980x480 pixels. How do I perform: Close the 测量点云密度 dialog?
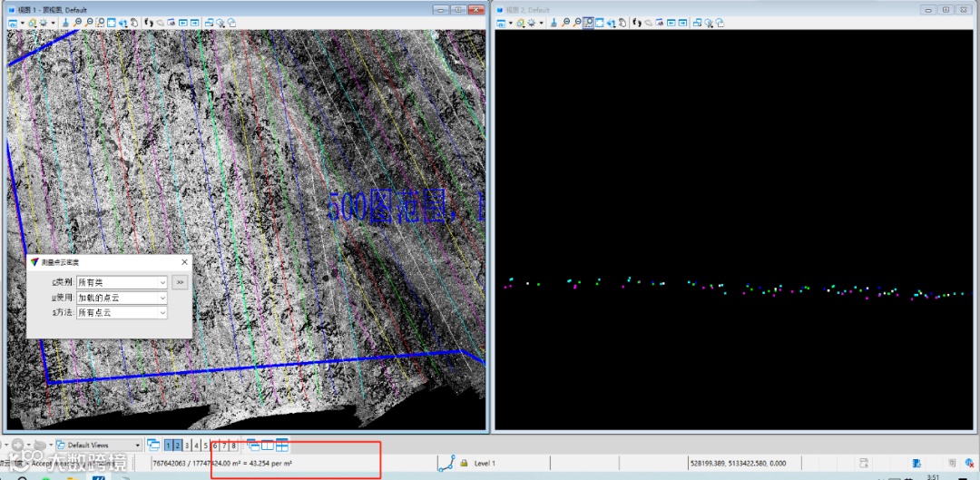184,262
